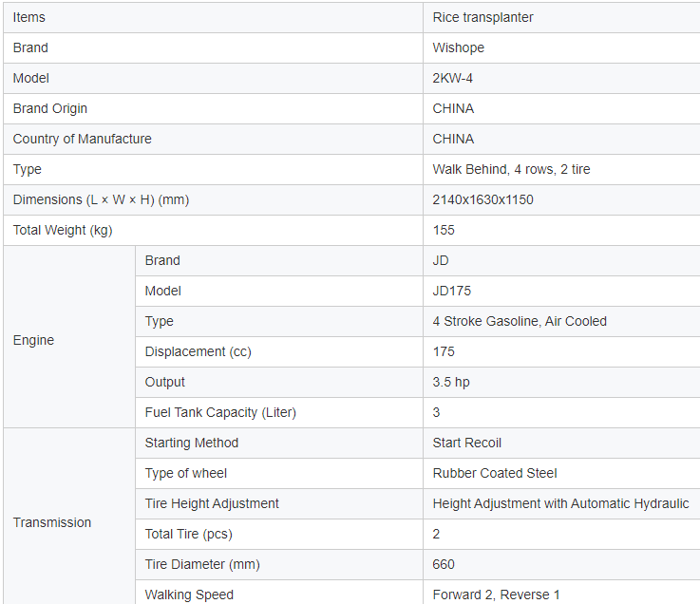Click the 'Country of Manufacture' label
700x604 pixels.
(x=82, y=139)
